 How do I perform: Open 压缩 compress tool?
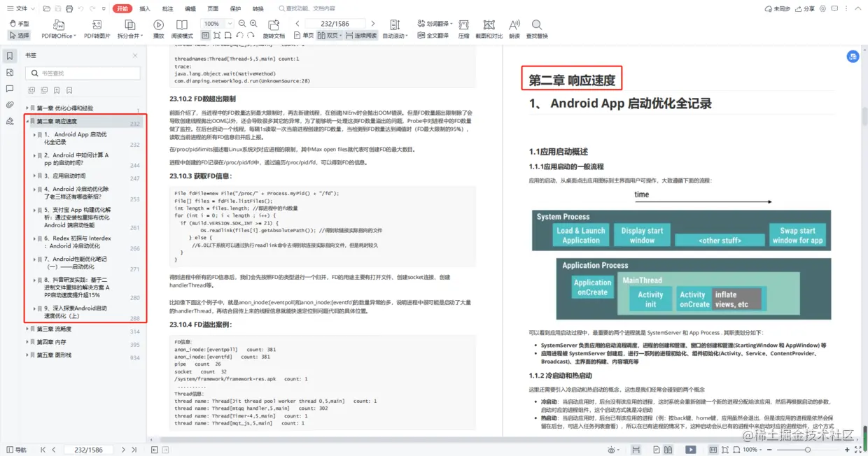click(463, 29)
